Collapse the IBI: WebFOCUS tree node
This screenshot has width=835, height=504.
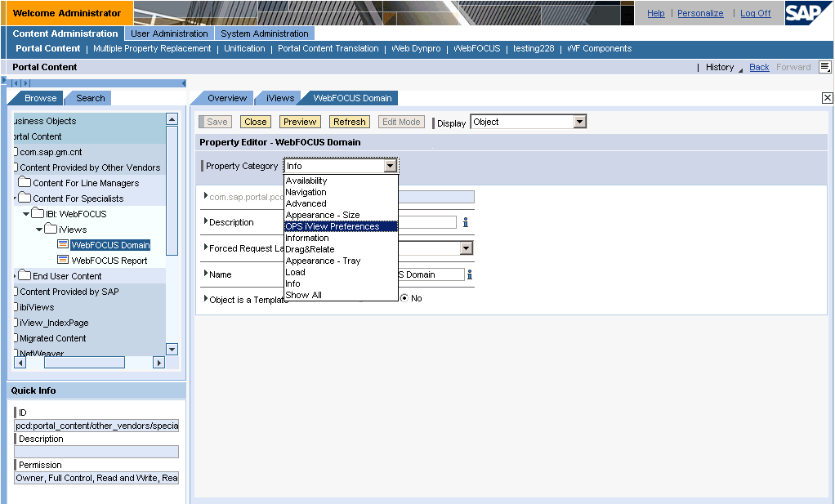(26, 214)
